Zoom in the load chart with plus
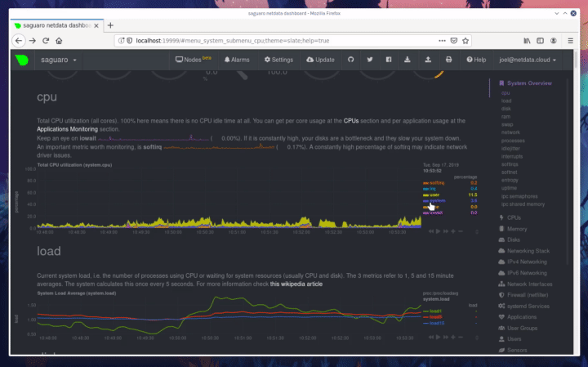Viewport: 588px width, 367px height. [453, 338]
